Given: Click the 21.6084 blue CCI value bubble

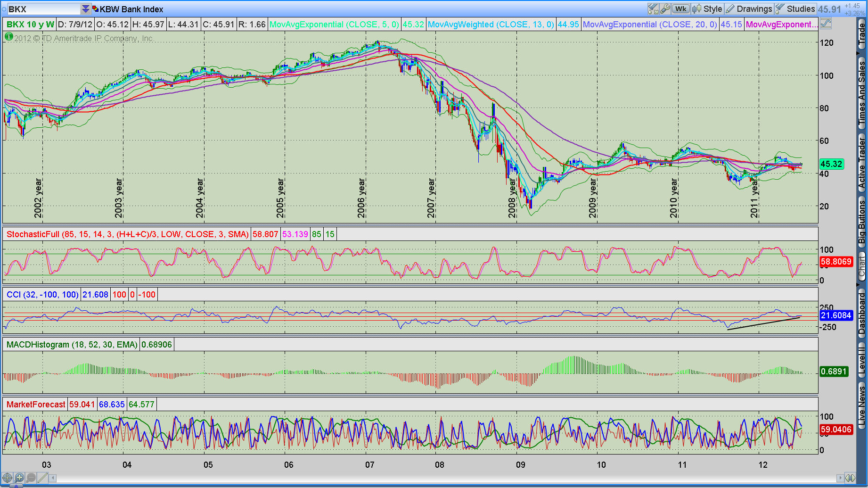Looking at the screenshot, I should click(836, 315).
